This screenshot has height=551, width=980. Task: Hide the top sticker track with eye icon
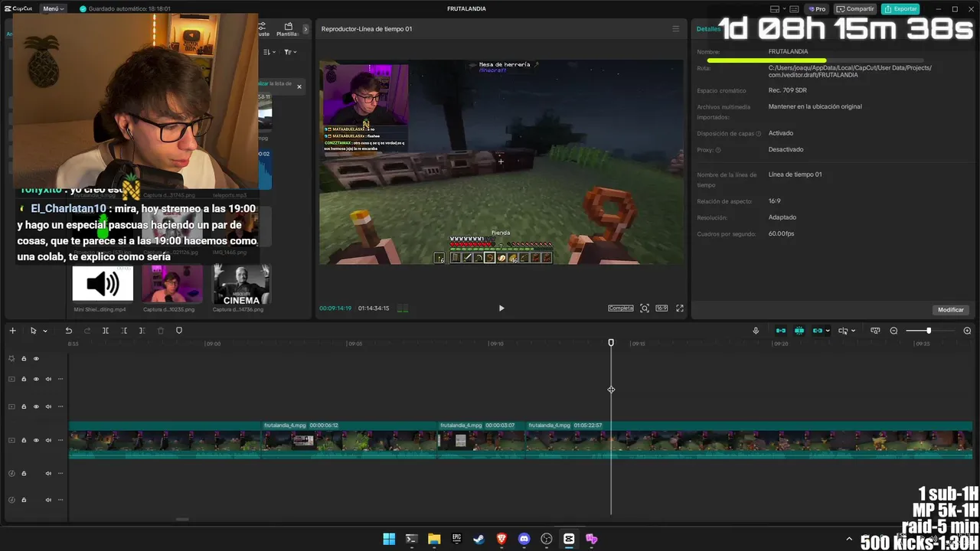pyautogui.click(x=36, y=358)
